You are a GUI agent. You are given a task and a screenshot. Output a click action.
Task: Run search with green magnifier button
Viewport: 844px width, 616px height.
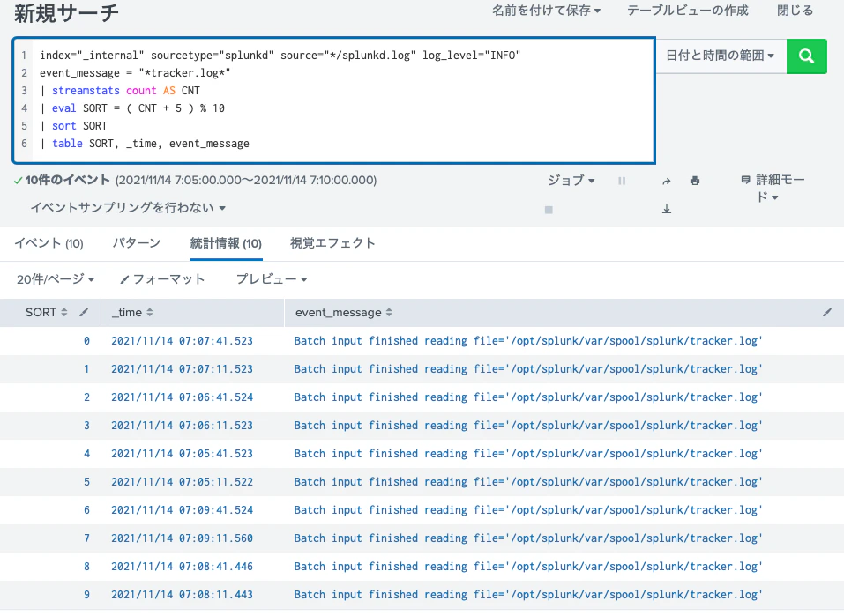(x=806, y=56)
